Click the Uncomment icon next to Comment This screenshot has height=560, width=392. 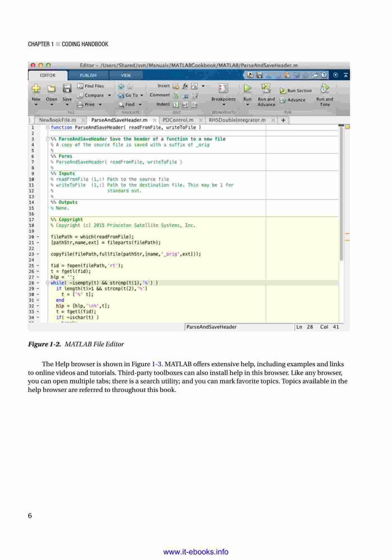pos(185,96)
